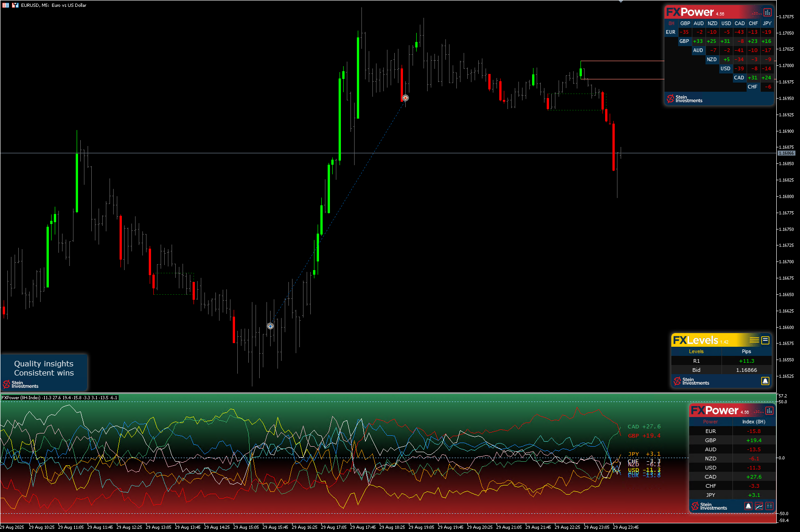Click the "Quality insights Consistent wins" banner text
800x532 pixels.
point(44,368)
